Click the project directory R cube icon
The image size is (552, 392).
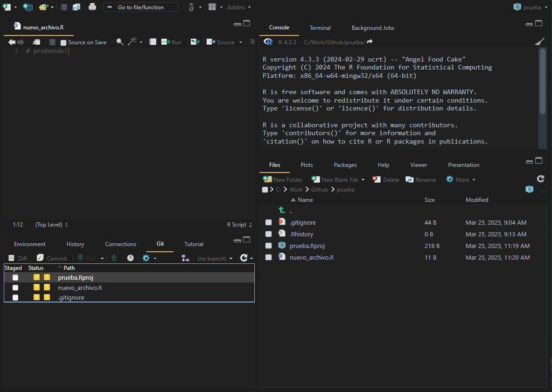coord(530,190)
